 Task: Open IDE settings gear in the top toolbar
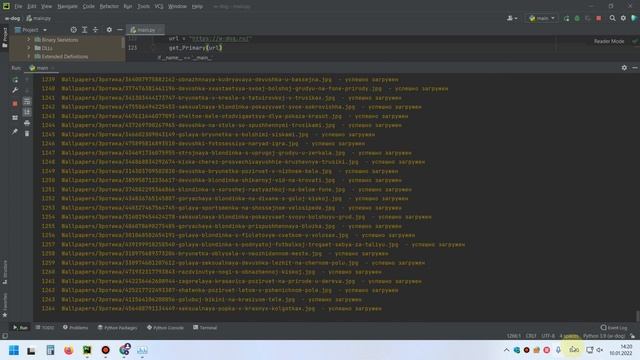623,18
